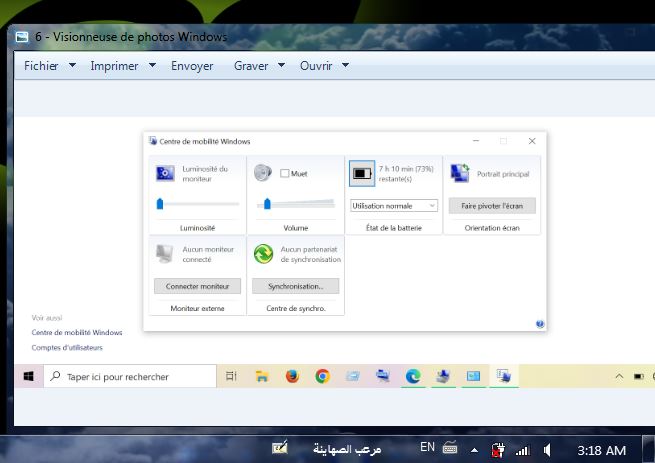Expand hidden tray icons chevron in inner taskbar
This screenshot has height=463, width=655.
(x=619, y=377)
